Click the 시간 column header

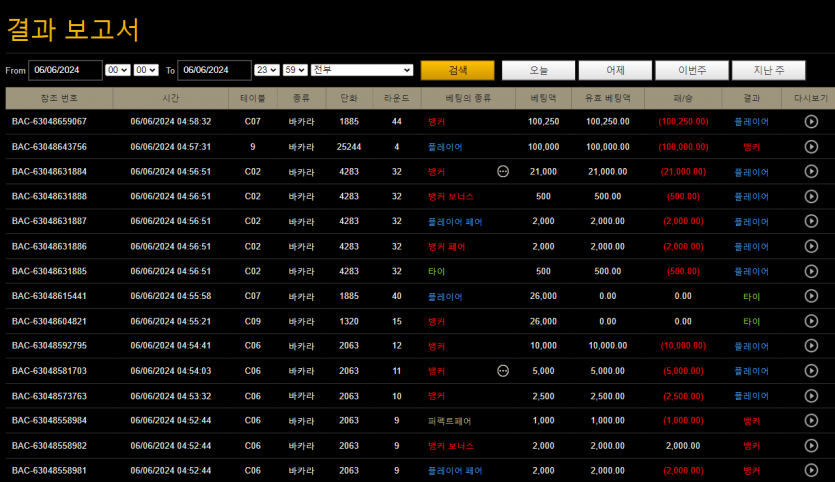tap(170, 98)
